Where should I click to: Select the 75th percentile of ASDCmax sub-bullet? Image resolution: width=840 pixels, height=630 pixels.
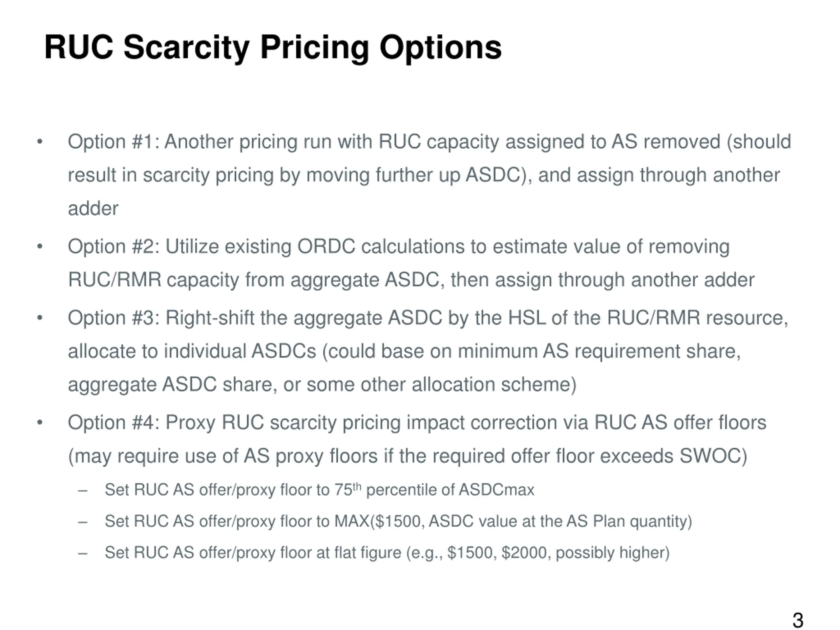319,490
